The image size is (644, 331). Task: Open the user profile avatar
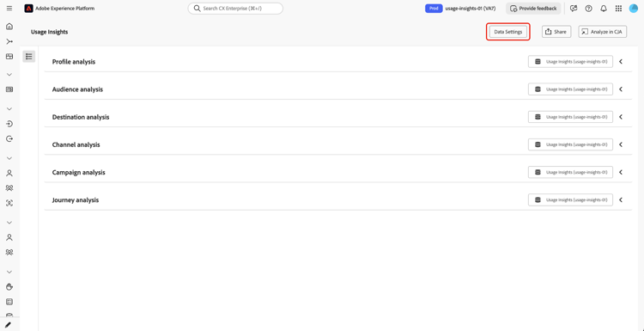coord(634,9)
